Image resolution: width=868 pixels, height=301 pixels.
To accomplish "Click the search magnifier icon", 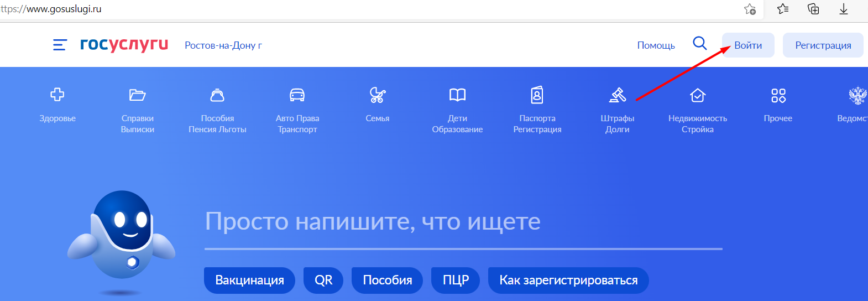I will click(699, 44).
